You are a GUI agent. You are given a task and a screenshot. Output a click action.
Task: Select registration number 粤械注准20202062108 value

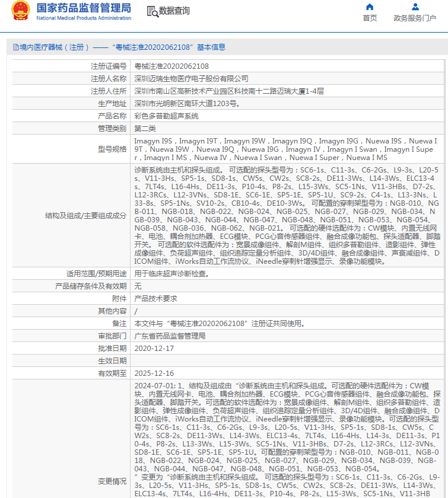(171, 66)
